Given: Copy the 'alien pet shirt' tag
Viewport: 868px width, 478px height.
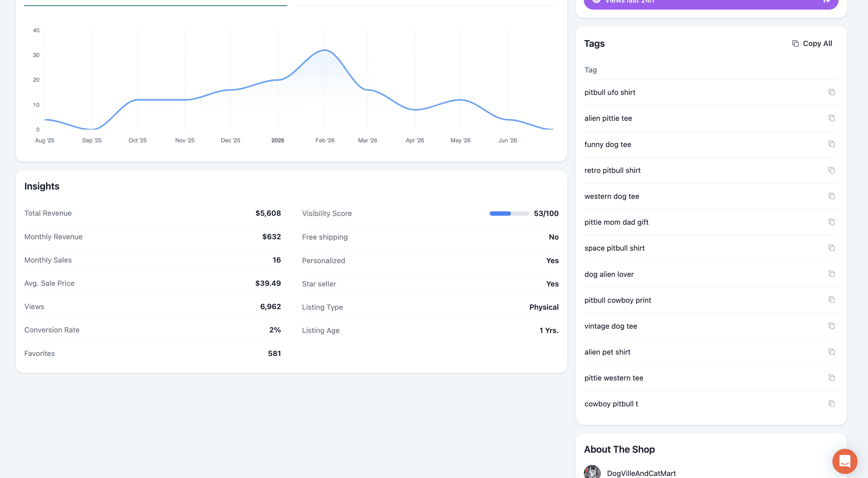Looking at the screenshot, I should click(831, 352).
